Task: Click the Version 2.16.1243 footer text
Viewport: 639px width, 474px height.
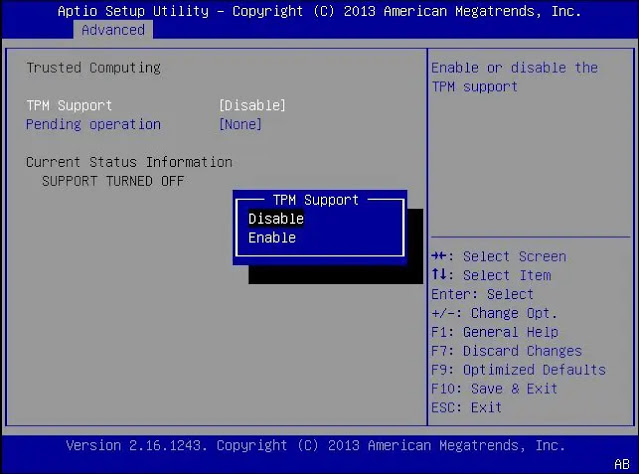Action: [315, 445]
